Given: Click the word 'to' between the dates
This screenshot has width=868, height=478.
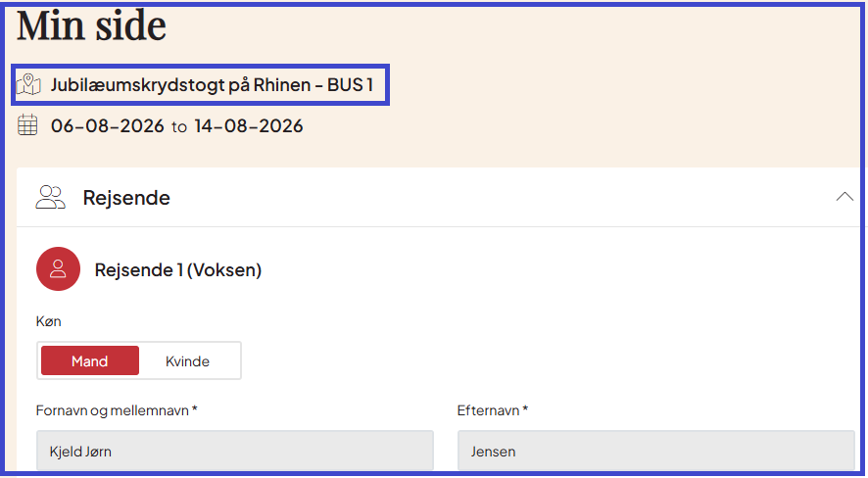Looking at the screenshot, I should (x=179, y=127).
